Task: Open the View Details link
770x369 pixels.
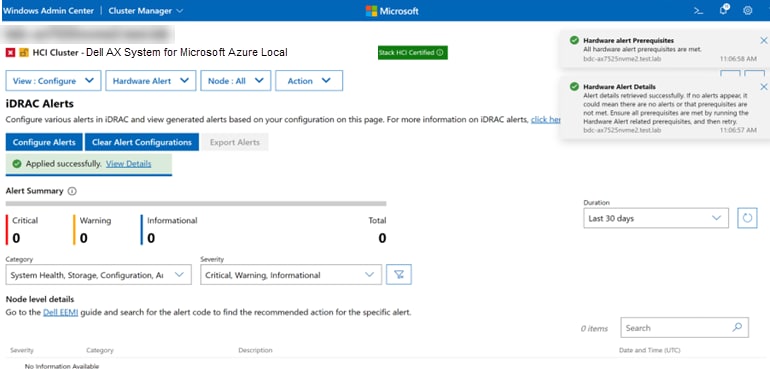Action: click(129, 164)
